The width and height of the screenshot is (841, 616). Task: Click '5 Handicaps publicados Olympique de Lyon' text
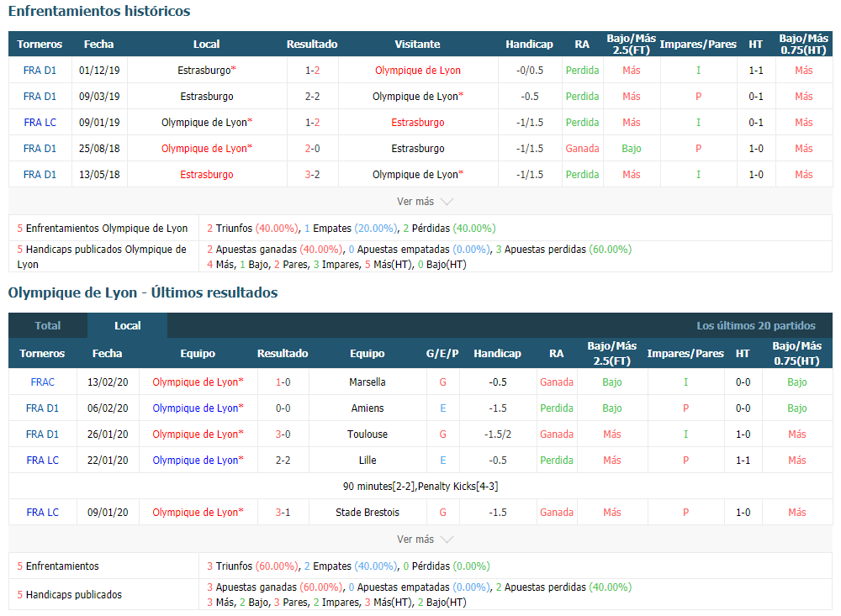tap(102, 257)
